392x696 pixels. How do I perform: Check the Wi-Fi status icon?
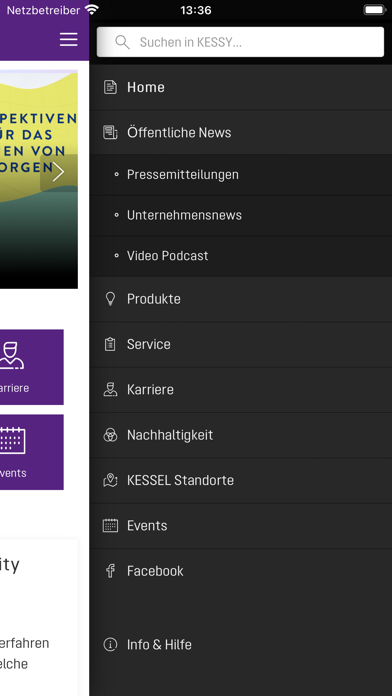click(x=92, y=10)
